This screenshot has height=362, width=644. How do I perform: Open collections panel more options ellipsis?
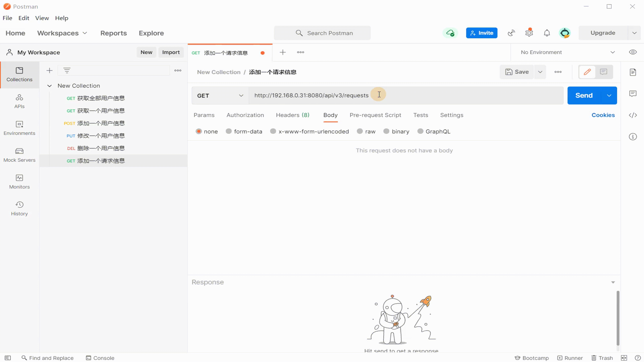(x=178, y=70)
